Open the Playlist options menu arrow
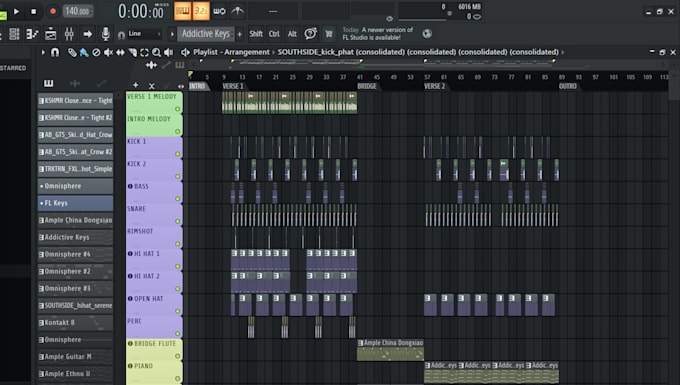 (43, 52)
